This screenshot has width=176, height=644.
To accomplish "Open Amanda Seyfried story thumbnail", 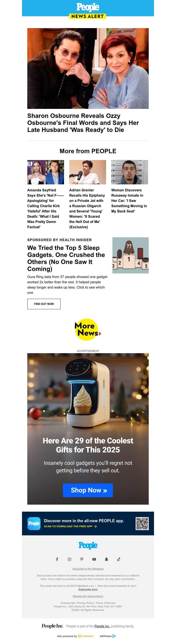I will click(x=46, y=172).
